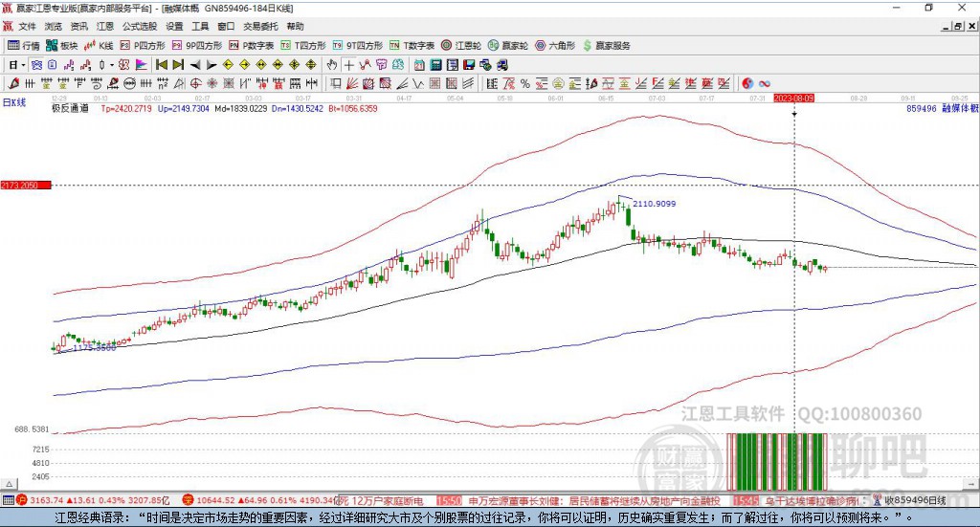The image size is (980, 527).
Task: Open the 交易委托 menu
Action: tap(260, 26)
